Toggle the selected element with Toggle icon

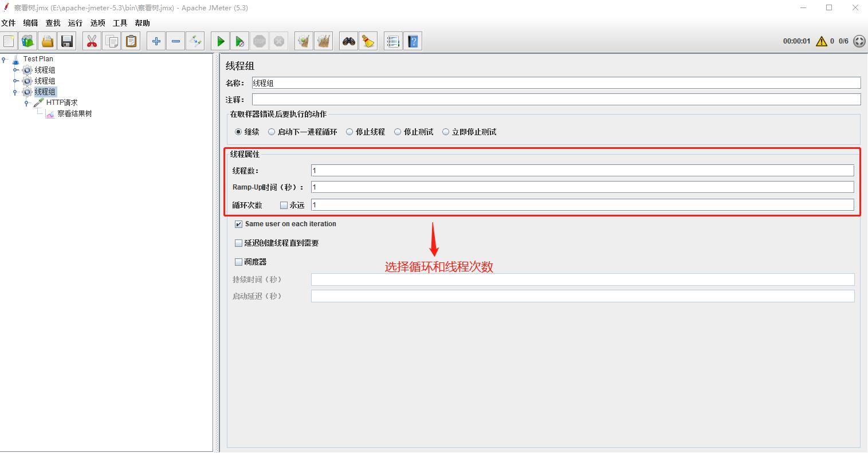point(195,41)
